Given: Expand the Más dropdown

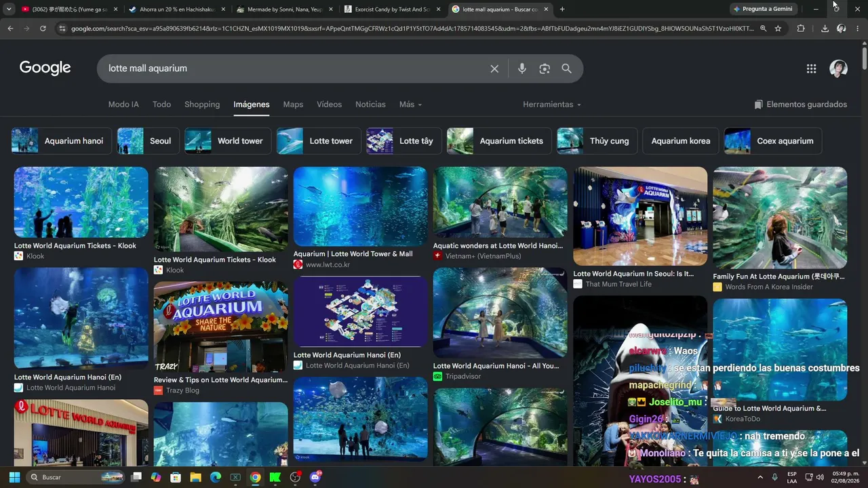Looking at the screenshot, I should click(x=410, y=104).
